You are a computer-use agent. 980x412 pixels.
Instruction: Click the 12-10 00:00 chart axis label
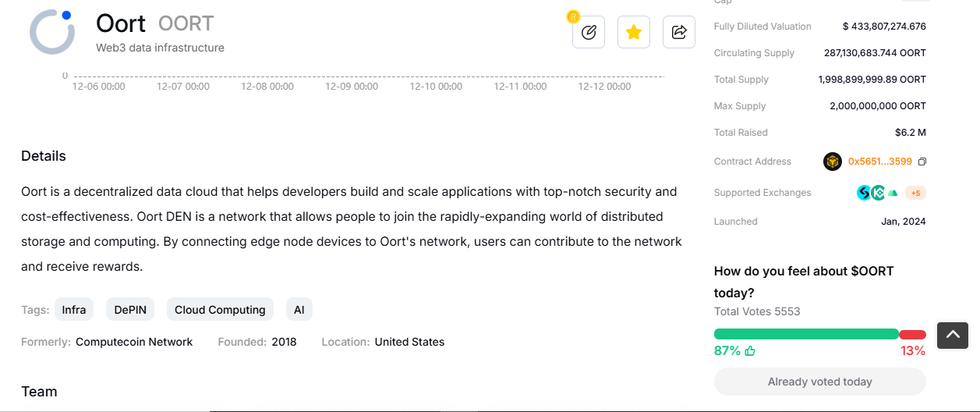[x=436, y=87]
